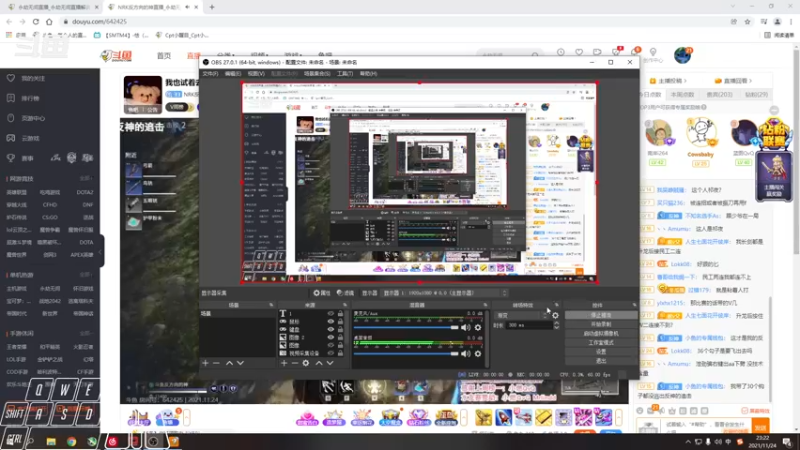Adjust the transition duration stepper arrows
The image size is (800, 450).
coord(556,325)
